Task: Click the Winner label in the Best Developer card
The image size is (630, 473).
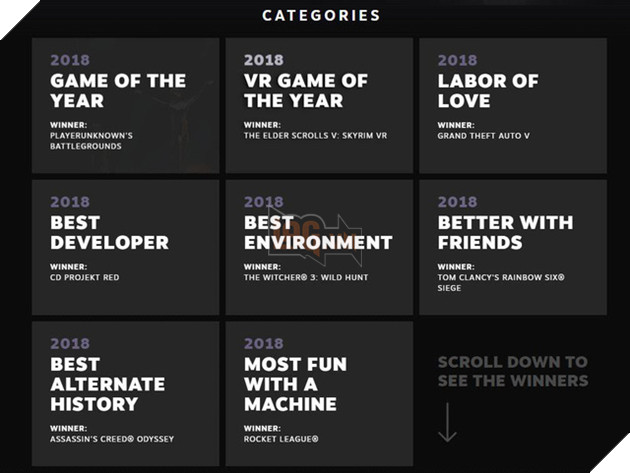Action: (x=68, y=267)
